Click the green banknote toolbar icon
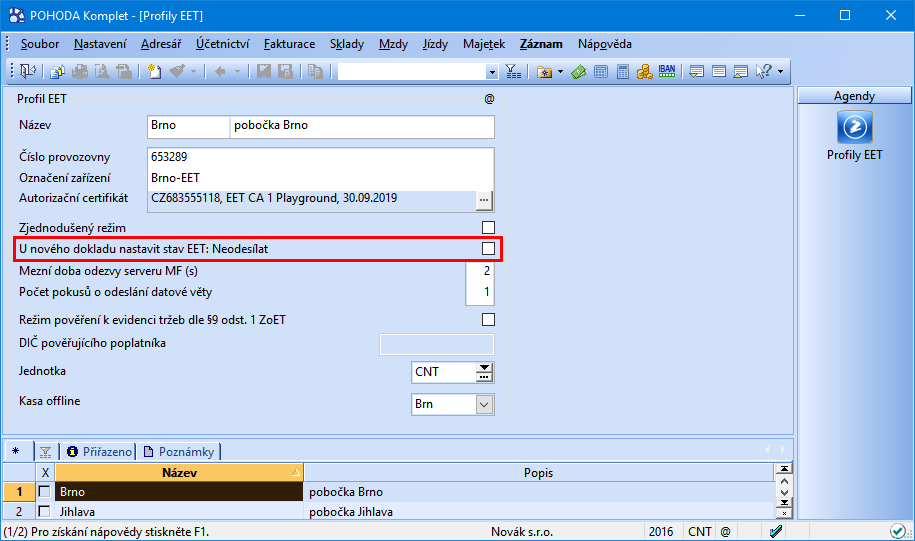Image resolution: width=915 pixels, height=541 pixels. (x=579, y=71)
